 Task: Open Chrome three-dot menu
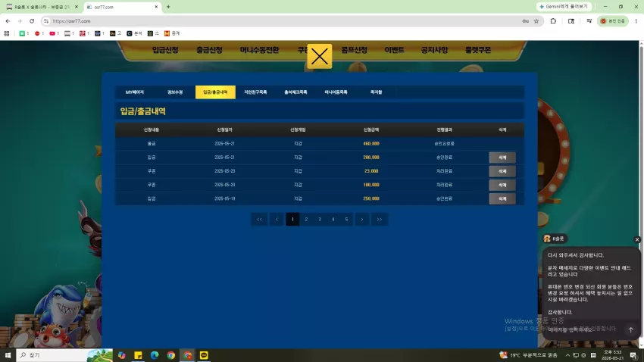[x=636, y=21]
